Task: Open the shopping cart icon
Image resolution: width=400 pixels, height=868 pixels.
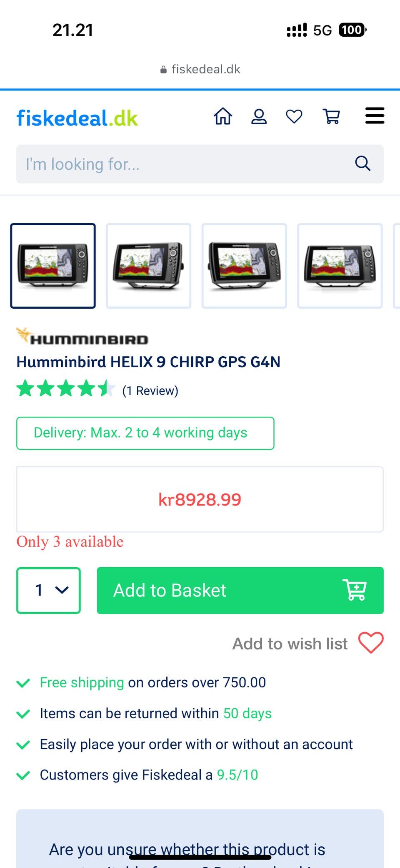Action: click(x=332, y=116)
